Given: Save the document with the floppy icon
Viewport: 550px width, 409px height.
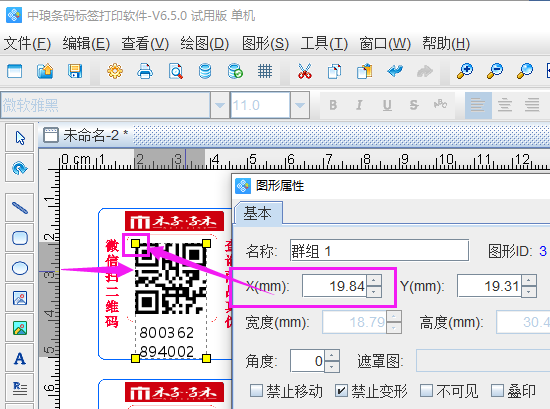Looking at the screenshot, I should (x=75, y=71).
